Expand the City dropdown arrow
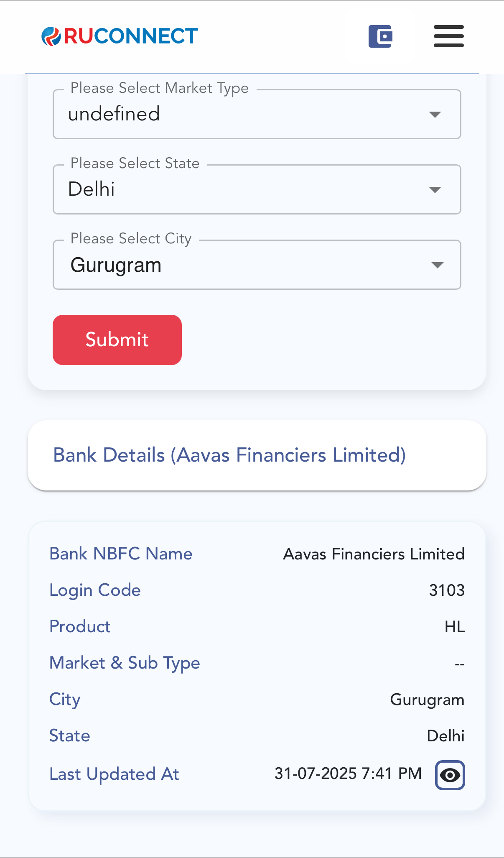This screenshot has width=504, height=858. coord(437,265)
